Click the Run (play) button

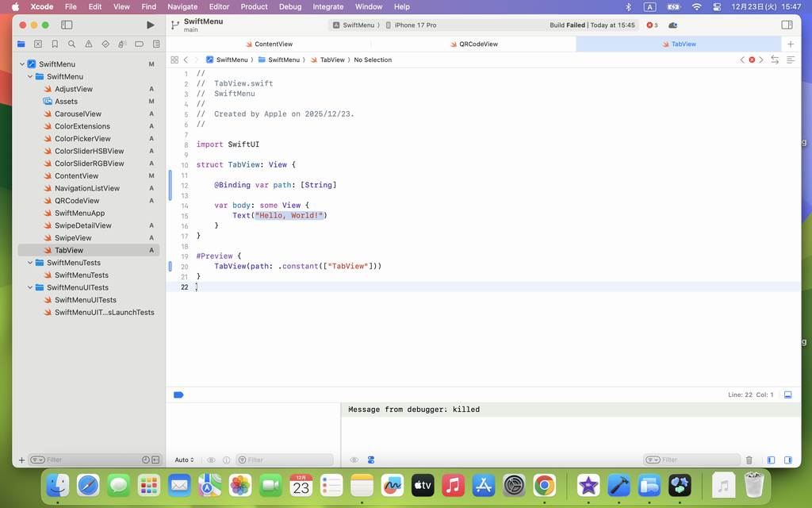click(151, 25)
